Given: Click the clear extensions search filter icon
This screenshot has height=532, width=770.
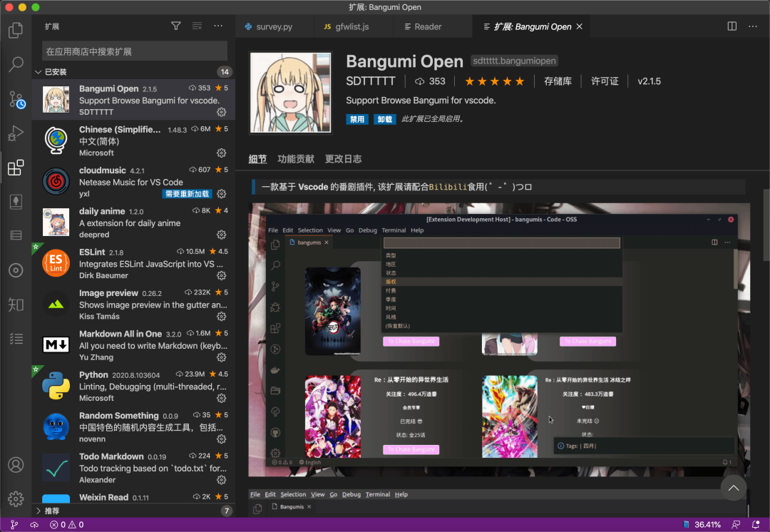Looking at the screenshot, I should click(197, 25).
